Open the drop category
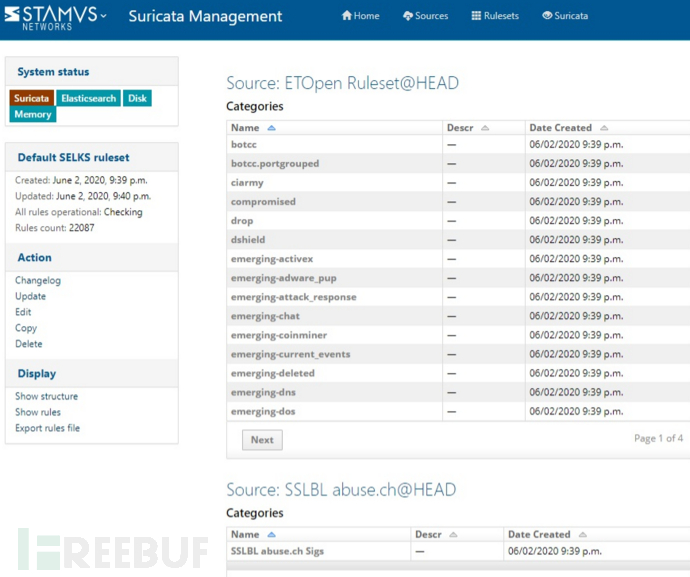Screen dimensions: 690x577 (242, 221)
